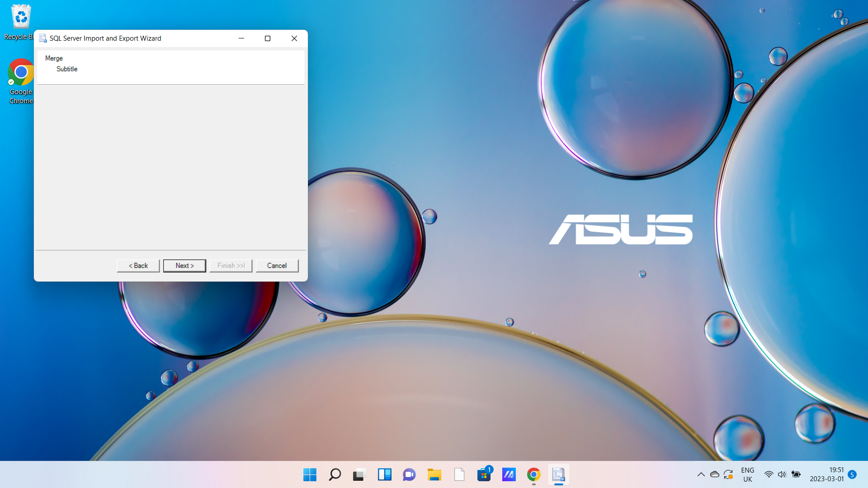Open File Explorer from the taskbar
868x488 pixels.
[x=434, y=474]
